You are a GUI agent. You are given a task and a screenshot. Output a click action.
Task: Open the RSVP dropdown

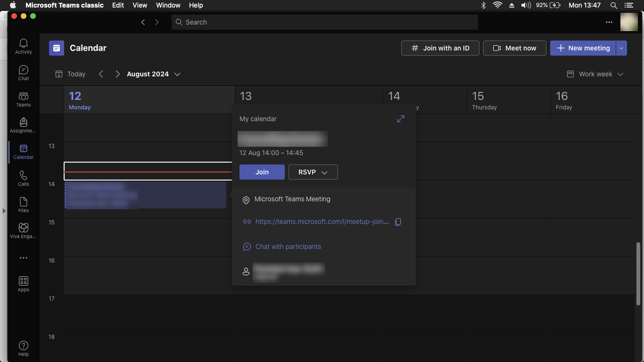[313, 172]
